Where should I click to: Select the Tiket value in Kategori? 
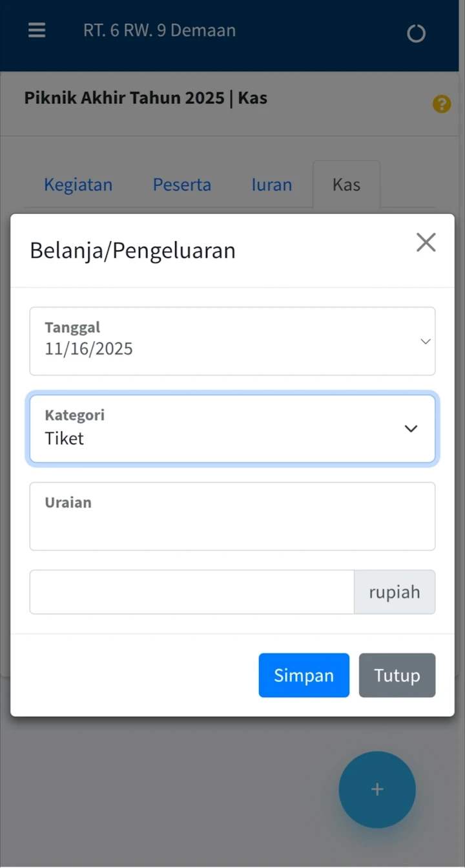tap(65, 439)
